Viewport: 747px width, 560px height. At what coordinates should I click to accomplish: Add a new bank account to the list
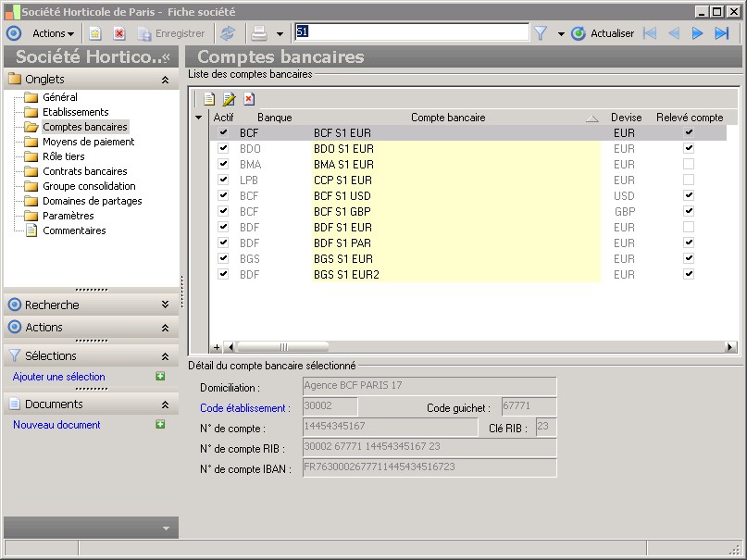[x=209, y=99]
